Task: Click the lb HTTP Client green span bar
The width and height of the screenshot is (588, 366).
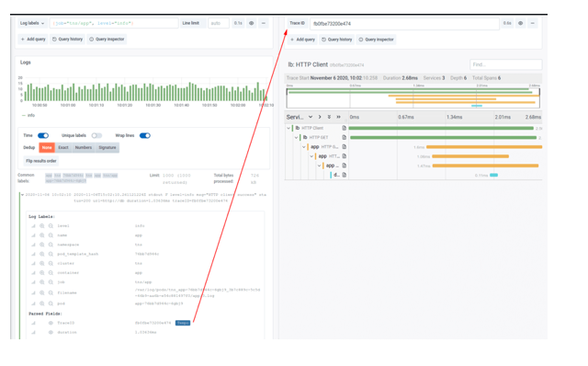Action: click(x=441, y=129)
